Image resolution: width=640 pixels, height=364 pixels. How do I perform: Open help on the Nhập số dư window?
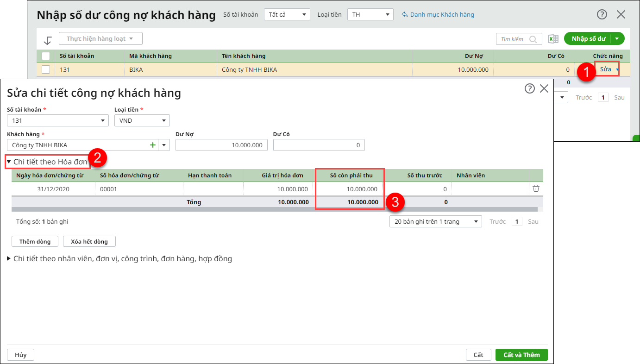(602, 14)
